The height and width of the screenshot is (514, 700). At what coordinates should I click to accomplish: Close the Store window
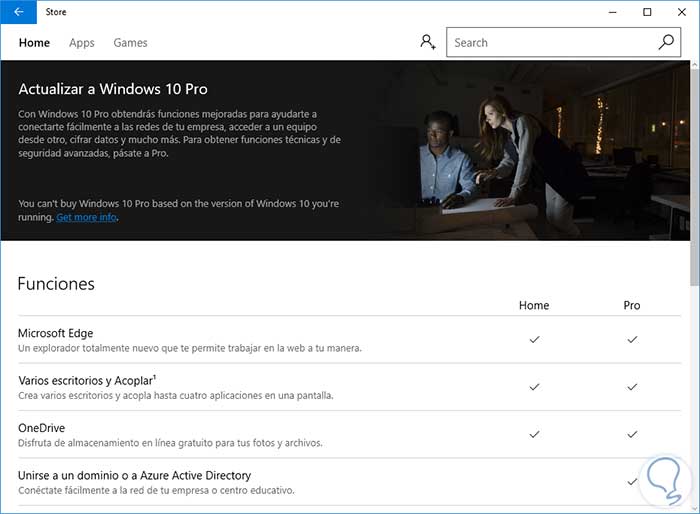[x=682, y=12]
